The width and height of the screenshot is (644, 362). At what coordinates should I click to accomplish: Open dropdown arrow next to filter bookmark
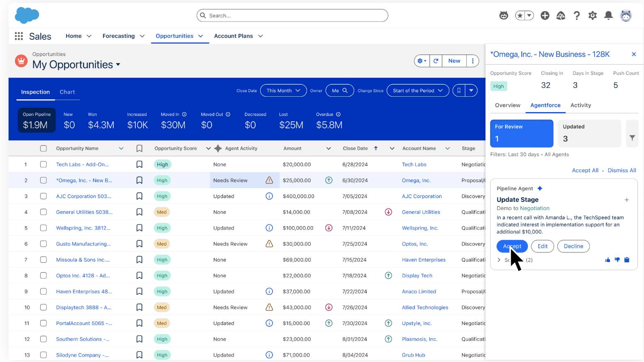[x=471, y=90]
